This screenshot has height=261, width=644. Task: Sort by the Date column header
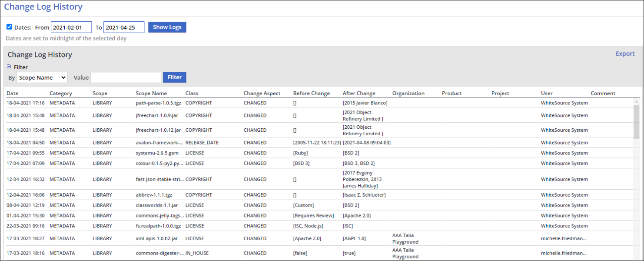pos(13,93)
